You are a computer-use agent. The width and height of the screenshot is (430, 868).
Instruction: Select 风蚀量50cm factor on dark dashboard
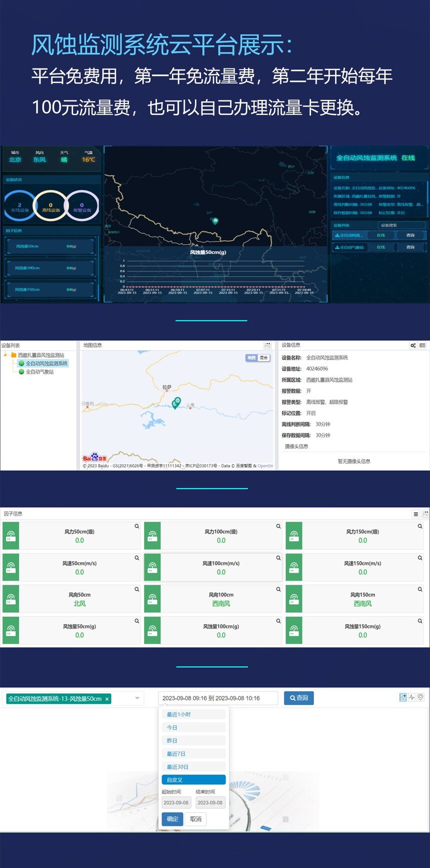pos(49,246)
